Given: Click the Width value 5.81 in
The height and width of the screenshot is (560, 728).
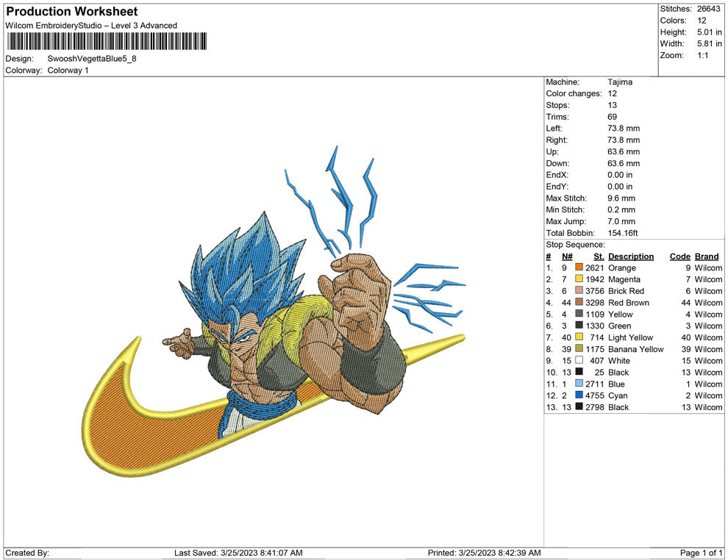Looking at the screenshot, I should point(710,43).
